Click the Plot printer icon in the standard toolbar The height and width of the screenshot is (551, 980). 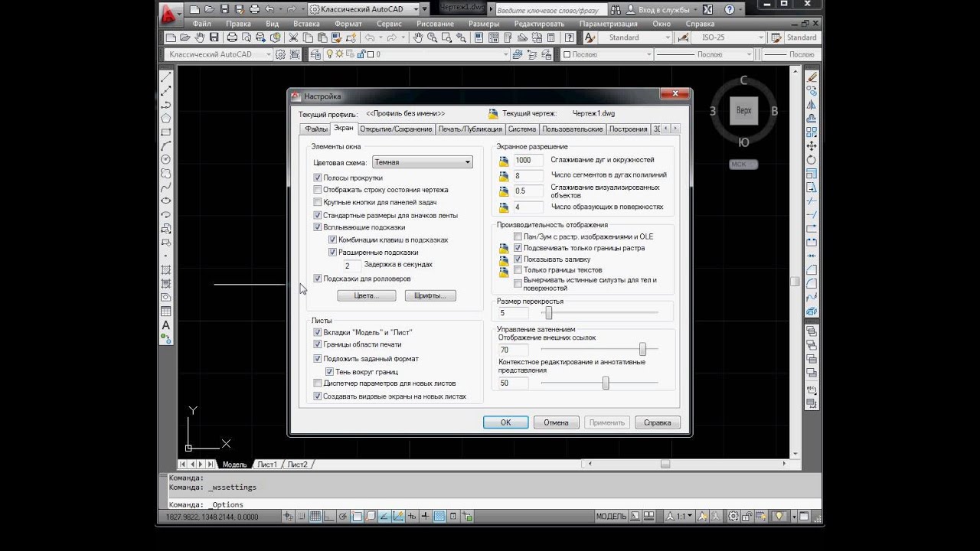pos(231,37)
